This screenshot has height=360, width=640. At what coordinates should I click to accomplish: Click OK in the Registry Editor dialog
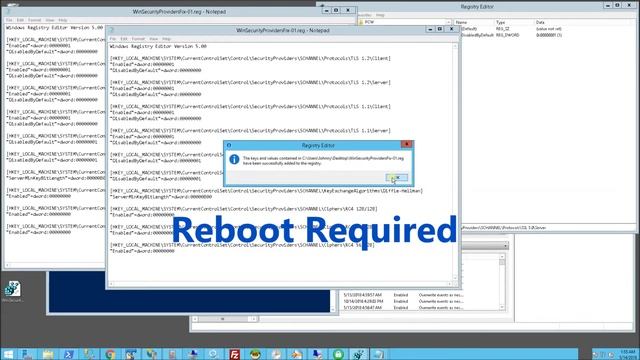point(396,178)
